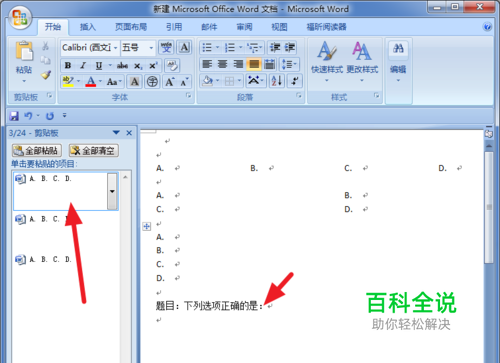Switch to the 开始 tab
The width and height of the screenshot is (500, 363).
point(53,27)
